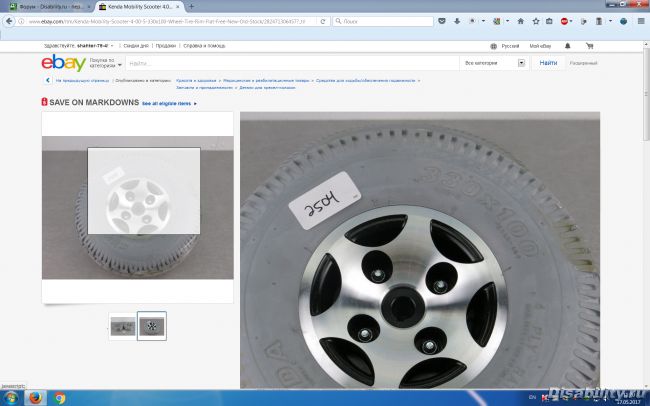This screenshot has height=406, width=650.
Task: Reload the page using the refresh icon
Action: (x=323, y=21)
